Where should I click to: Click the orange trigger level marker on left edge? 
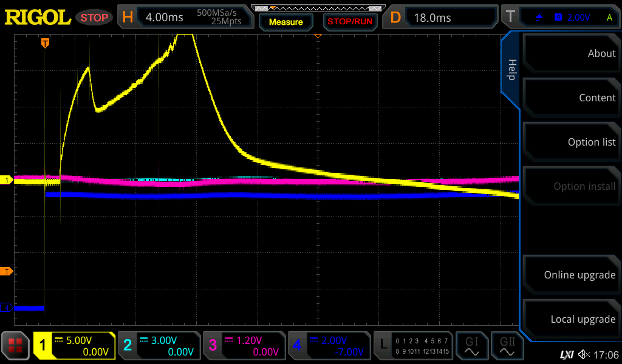[x=7, y=271]
